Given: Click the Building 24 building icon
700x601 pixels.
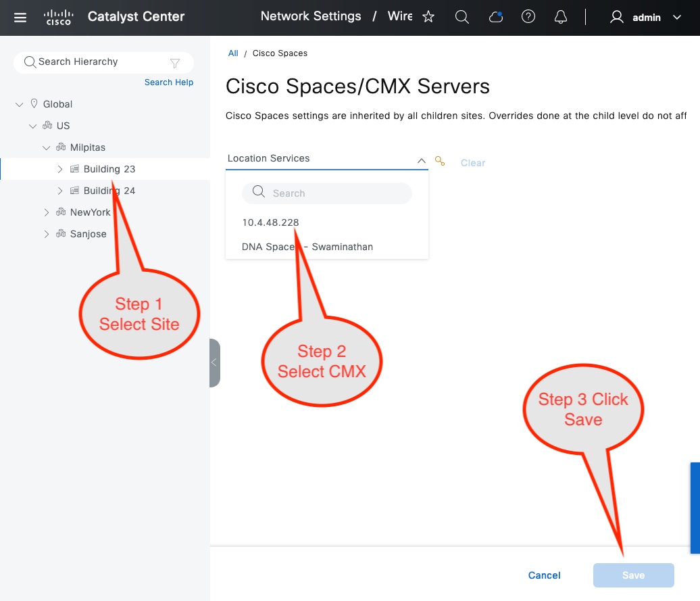Looking at the screenshot, I should pos(74,190).
